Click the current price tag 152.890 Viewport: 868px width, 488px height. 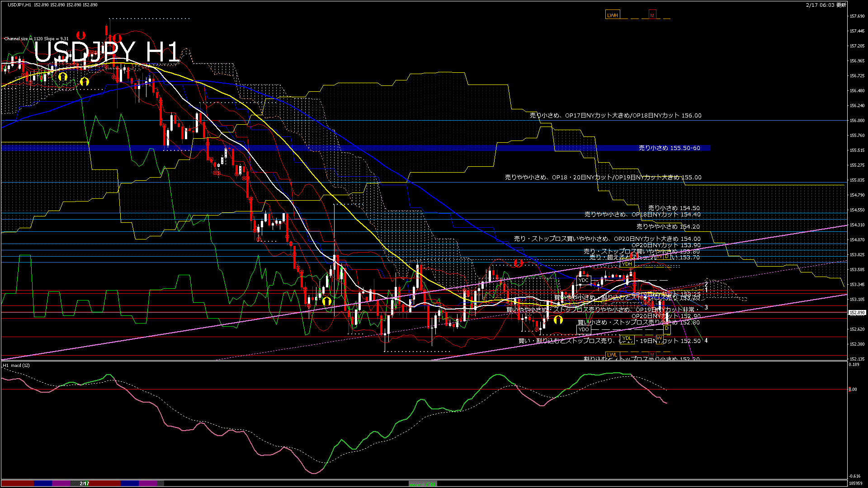857,313
